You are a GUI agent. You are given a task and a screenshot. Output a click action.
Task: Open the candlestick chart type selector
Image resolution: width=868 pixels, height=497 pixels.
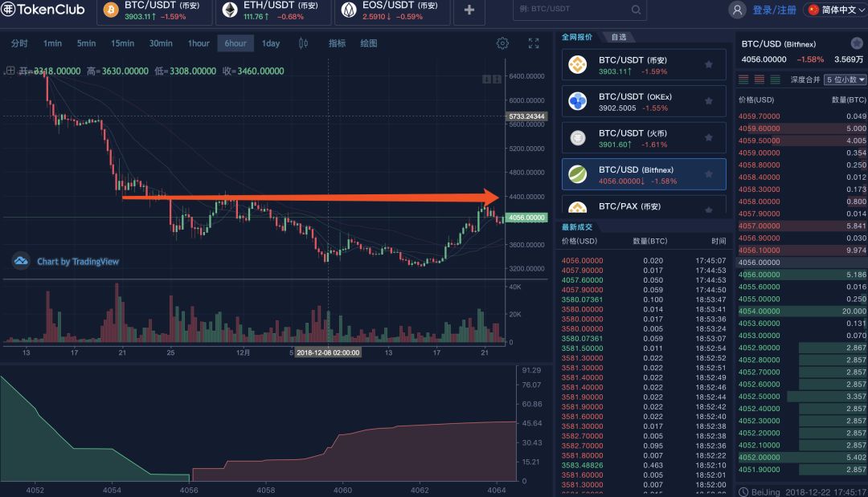[x=303, y=43]
